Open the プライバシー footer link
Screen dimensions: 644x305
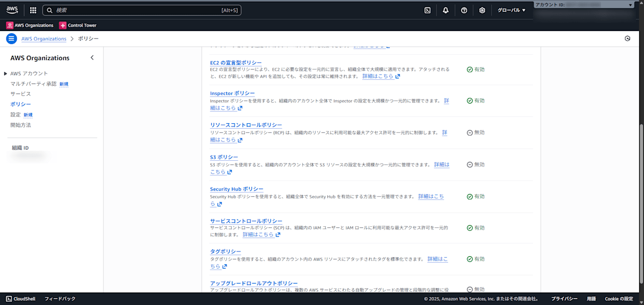tap(564, 299)
